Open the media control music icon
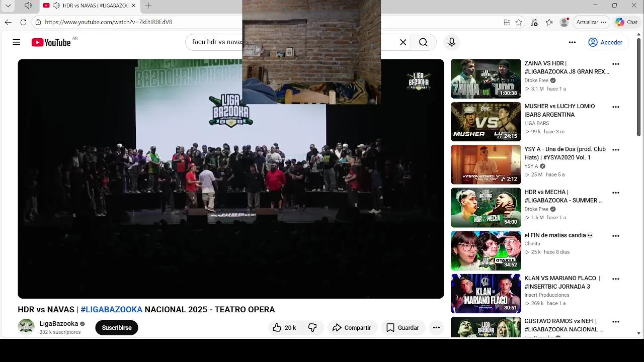 (534, 22)
